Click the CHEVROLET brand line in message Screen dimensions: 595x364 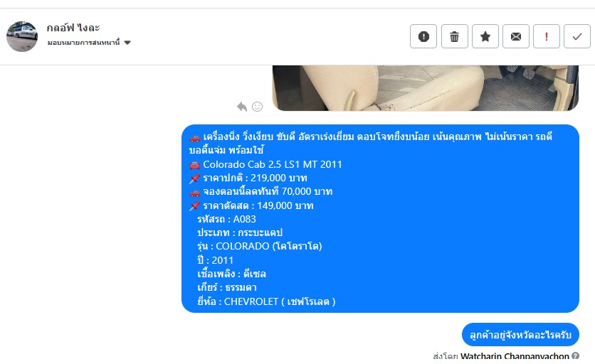pyautogui.click(x=266, y=301)
